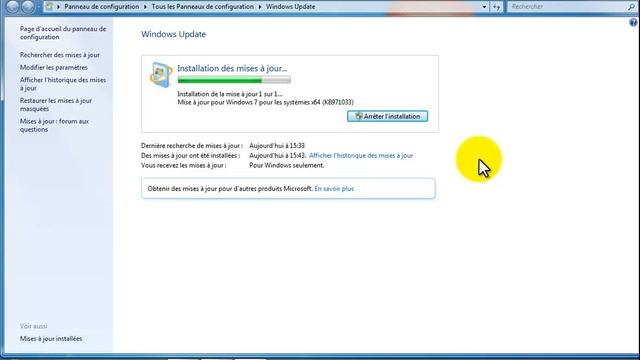Click the Forward navigation arrow button
Viewport: 640px width, 360px height.
[28, 6]
